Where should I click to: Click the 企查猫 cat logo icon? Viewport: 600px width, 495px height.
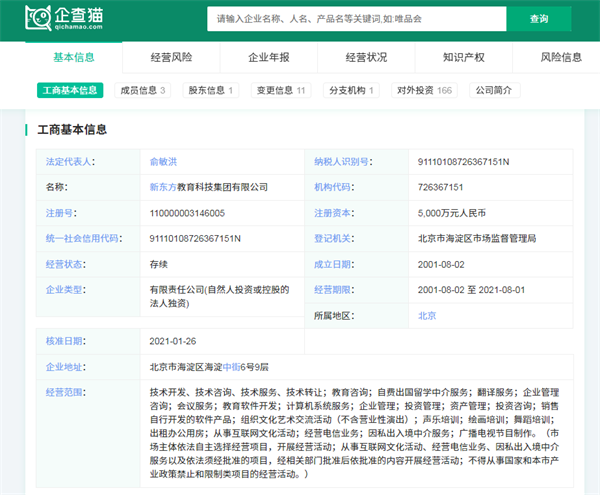click(x=39, y=18)
